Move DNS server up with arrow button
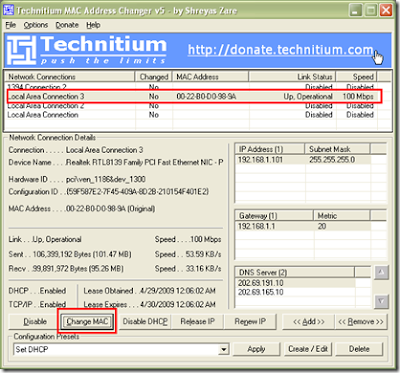The height and width of the screenshot is (373, 400). coord(381,273)
